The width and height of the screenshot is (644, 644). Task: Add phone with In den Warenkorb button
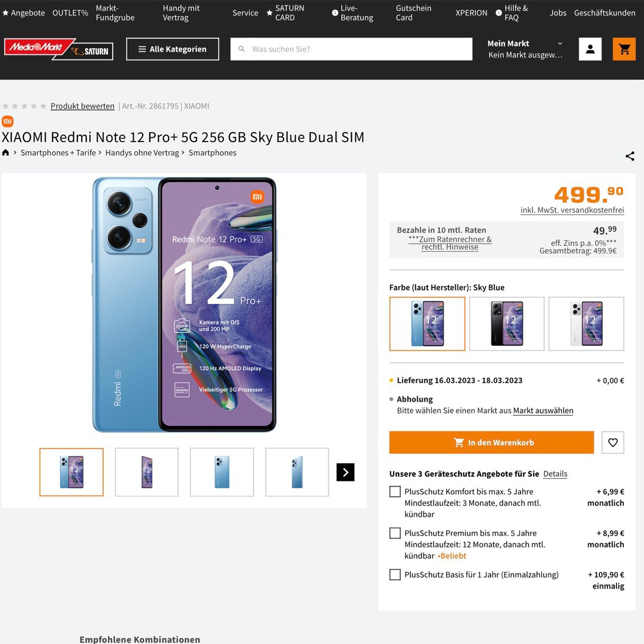[x=492, y=443]
